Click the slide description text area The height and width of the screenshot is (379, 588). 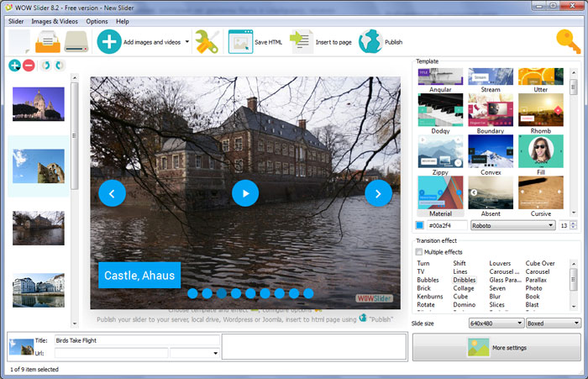click(x=314, y=346)
